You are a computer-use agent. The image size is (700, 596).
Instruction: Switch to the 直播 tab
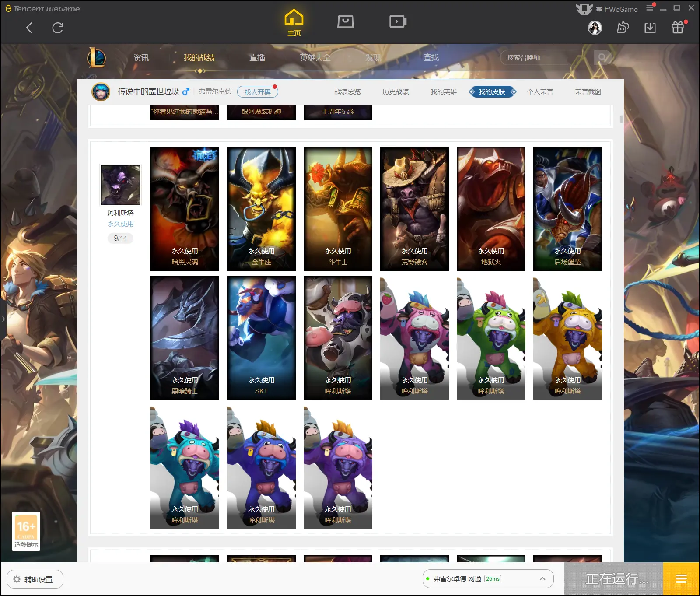point(257,58)
